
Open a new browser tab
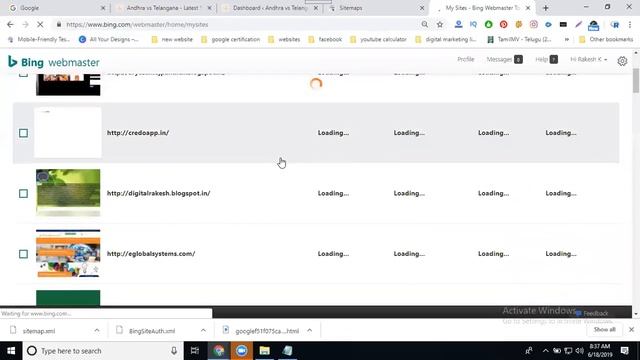[546, 8]
